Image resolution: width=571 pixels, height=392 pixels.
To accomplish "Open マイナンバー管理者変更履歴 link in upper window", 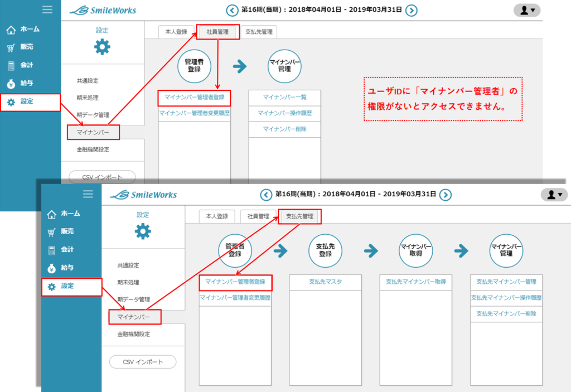I will [x=195, y=113].
